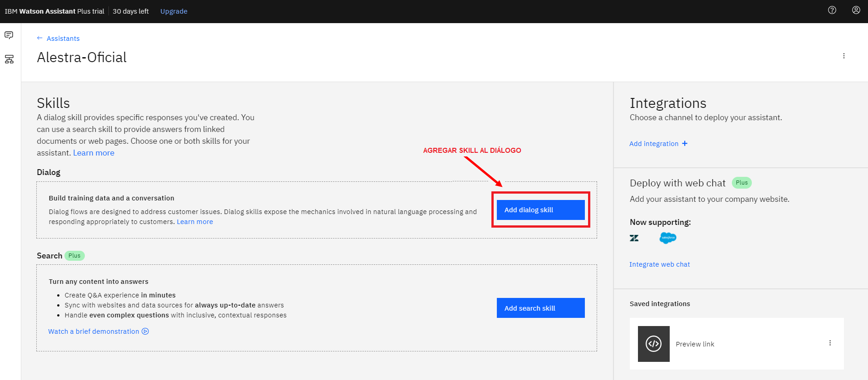Click the Skills heading
The width and height of the screenshot is (868, 380).
click(x=53, y=103)
